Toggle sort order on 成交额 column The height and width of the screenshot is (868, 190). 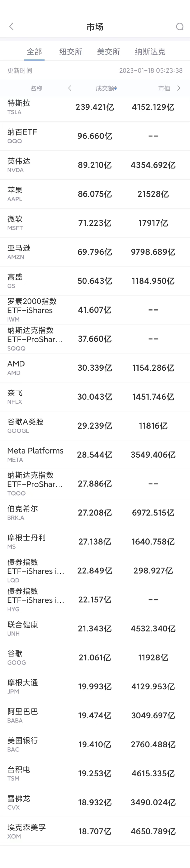pyautogui.click(x=106, y=88)
